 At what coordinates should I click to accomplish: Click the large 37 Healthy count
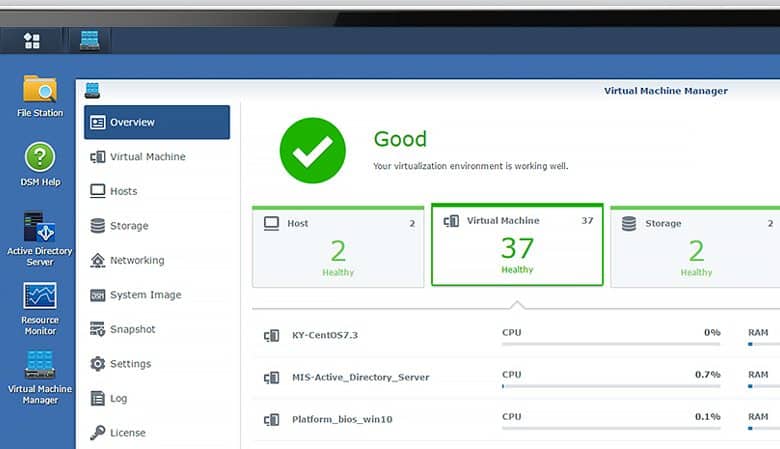[x=517, y=248]
